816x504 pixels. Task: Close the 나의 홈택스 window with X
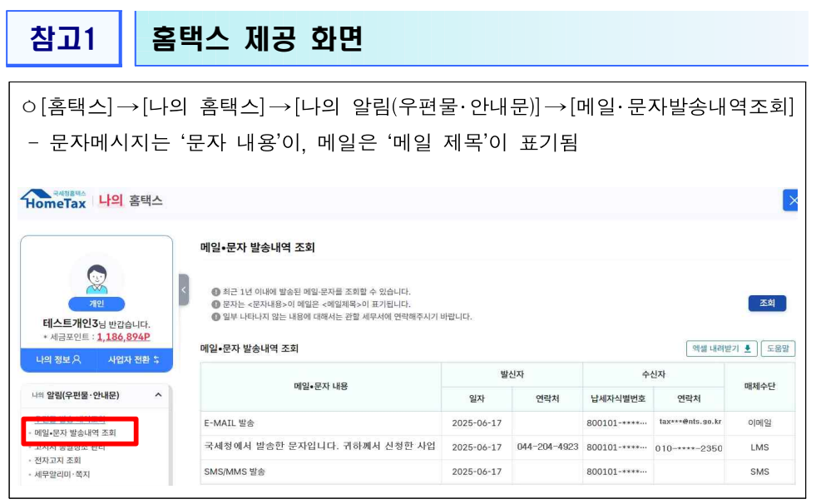pos(791,200)
